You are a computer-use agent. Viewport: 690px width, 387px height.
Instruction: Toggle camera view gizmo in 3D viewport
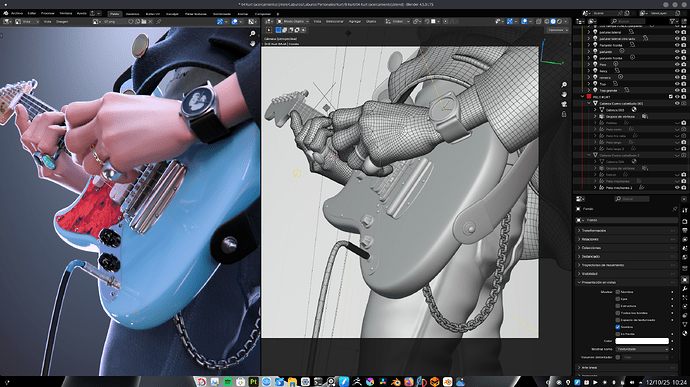pyautogui.click(x=564, y=104)
